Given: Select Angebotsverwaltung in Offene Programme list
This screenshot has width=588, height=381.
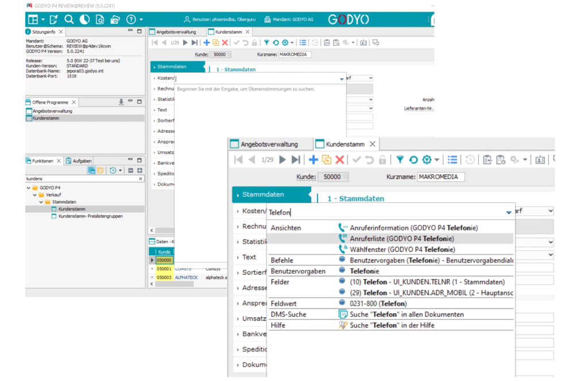Looking at the screenshot, I should [52, 111].
